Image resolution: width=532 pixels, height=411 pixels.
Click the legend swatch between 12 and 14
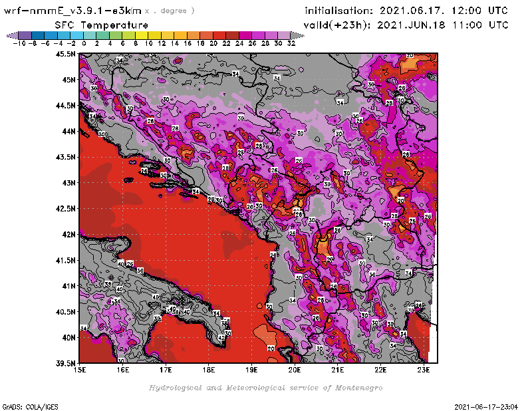(x=168, y=35)
